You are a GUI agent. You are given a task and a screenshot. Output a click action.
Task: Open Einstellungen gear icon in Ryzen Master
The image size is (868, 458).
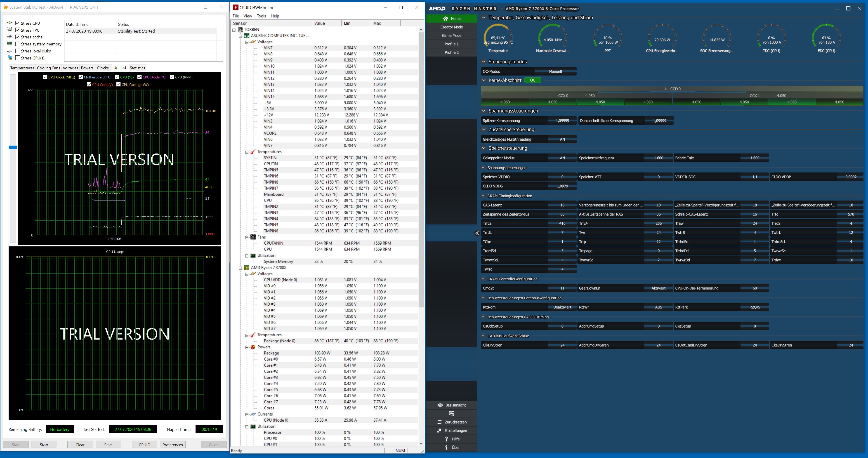[439, 430]
